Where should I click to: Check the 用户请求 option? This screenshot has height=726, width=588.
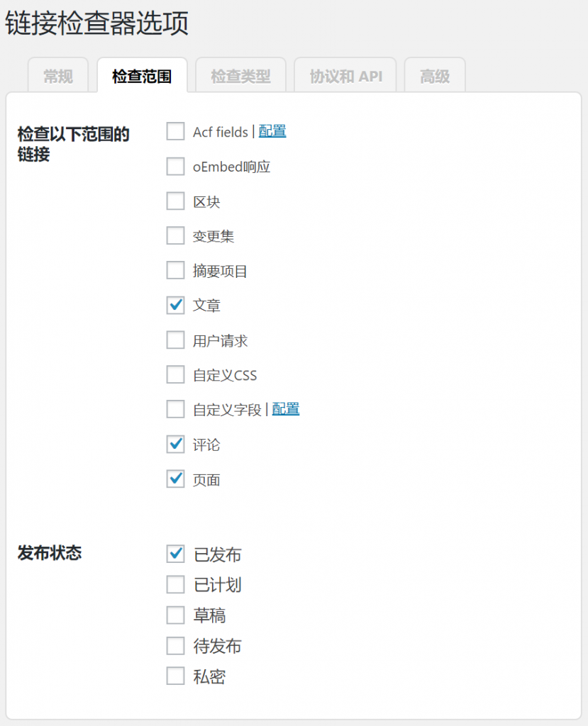[x=175, y=340]
